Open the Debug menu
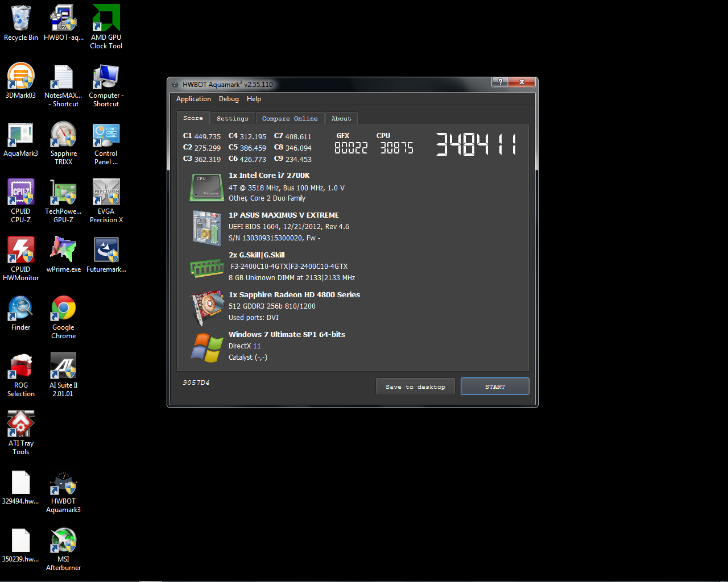Image resolution: width=728 pixels, height=582 pixels. (x=229, y=99)
